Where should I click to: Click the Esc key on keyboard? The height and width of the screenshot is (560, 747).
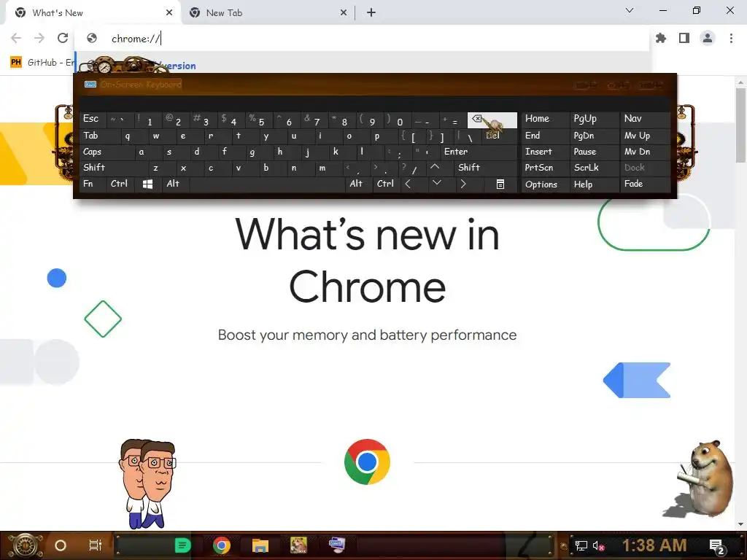click(91, 120)
